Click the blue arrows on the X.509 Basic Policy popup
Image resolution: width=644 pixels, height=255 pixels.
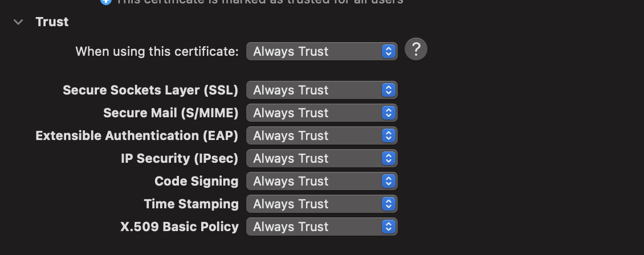click(389, 227)
